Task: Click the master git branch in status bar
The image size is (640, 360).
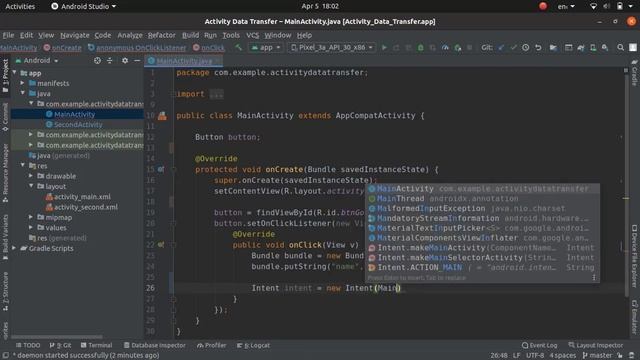Action: click(597, 356)
